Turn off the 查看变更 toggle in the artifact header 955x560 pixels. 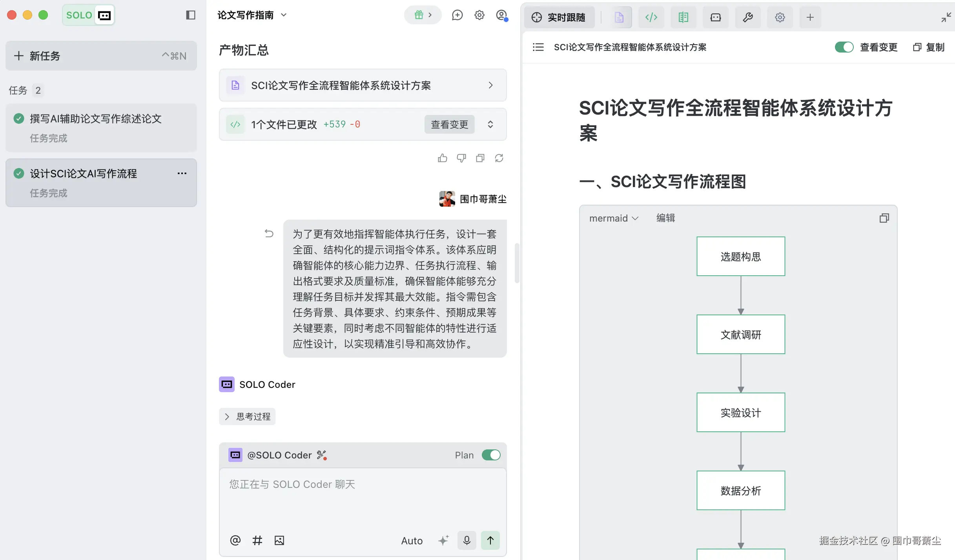[x=844, y=47]
